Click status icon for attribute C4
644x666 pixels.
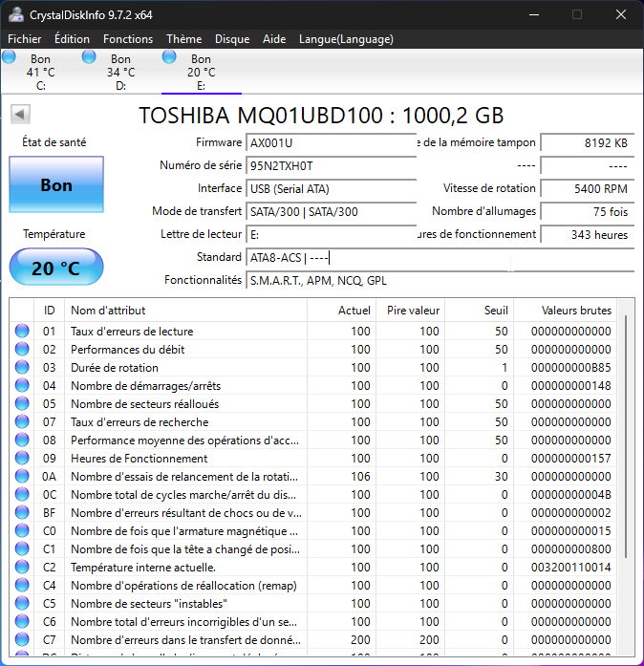click(22, 586)
